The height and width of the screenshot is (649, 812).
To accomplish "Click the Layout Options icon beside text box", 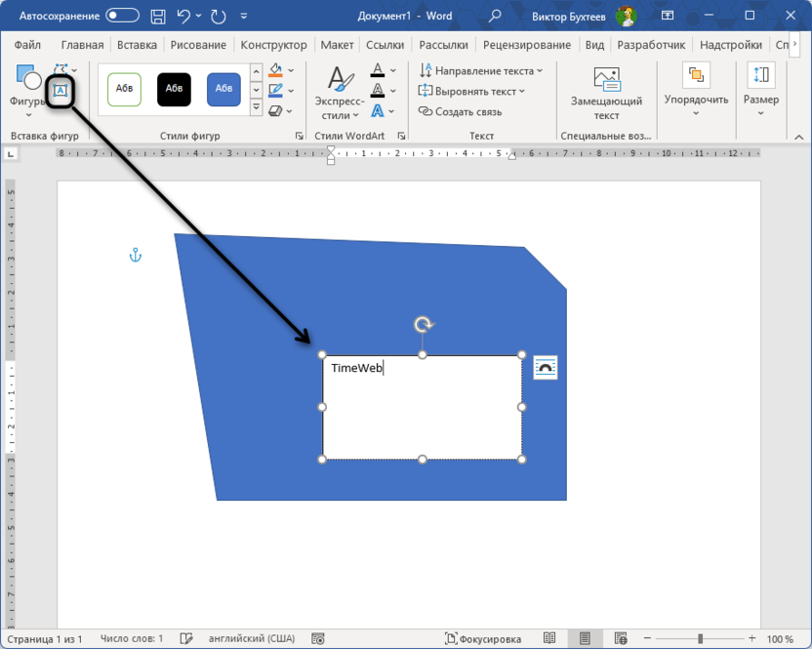I will (546, 368).
